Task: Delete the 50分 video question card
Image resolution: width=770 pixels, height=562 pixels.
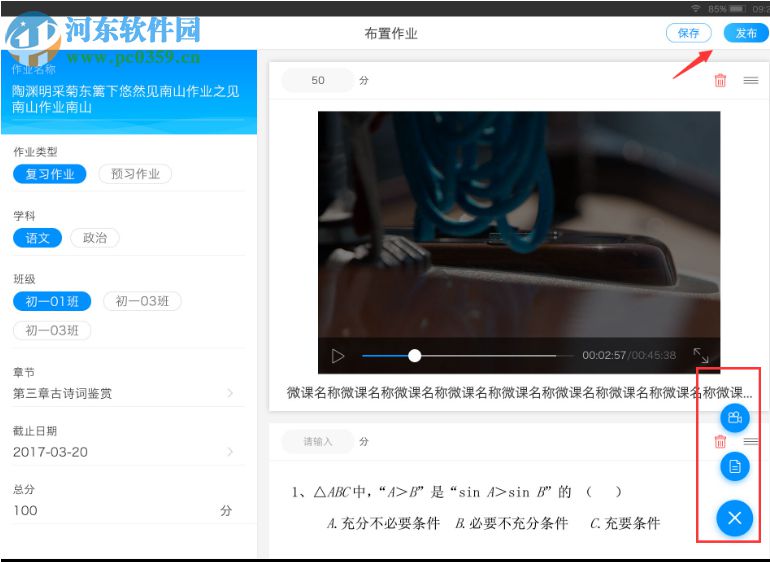Action: pos(720,80)
